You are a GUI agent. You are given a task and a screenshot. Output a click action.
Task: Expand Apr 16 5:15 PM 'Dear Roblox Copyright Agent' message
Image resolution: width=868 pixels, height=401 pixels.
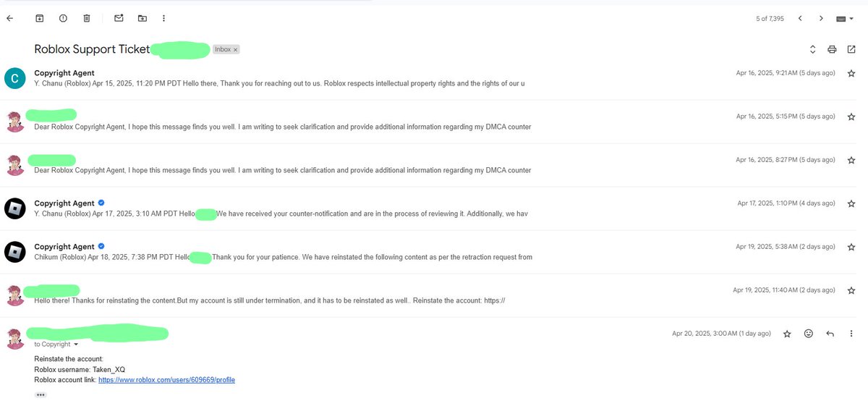(x=282, y=127)
